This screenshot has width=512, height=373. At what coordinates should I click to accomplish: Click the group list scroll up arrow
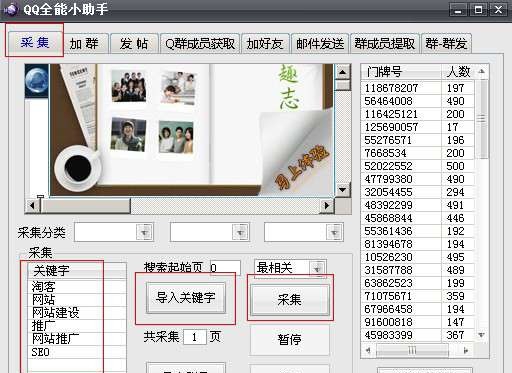(x=481, y=72)
